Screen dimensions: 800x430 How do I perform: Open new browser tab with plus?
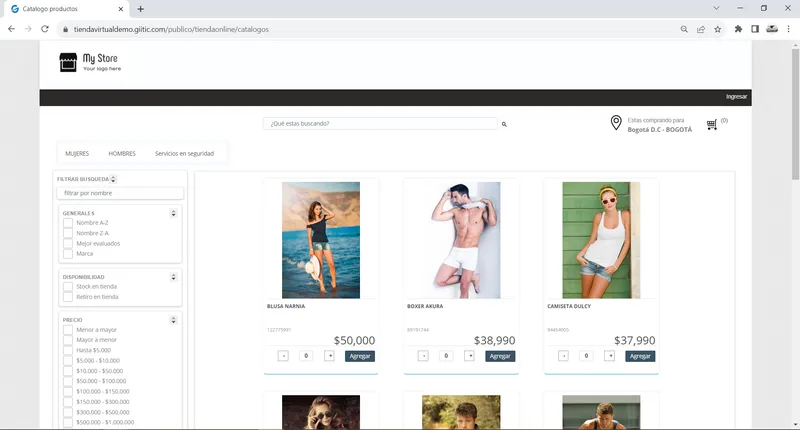140,9
